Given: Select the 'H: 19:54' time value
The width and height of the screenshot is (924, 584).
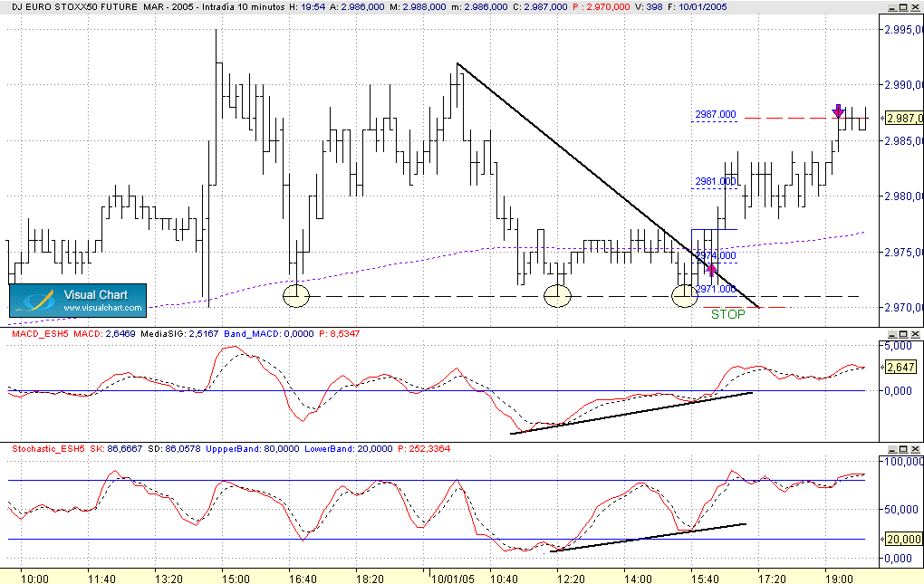Looking at the screenshot, I should tap(308, 7).
